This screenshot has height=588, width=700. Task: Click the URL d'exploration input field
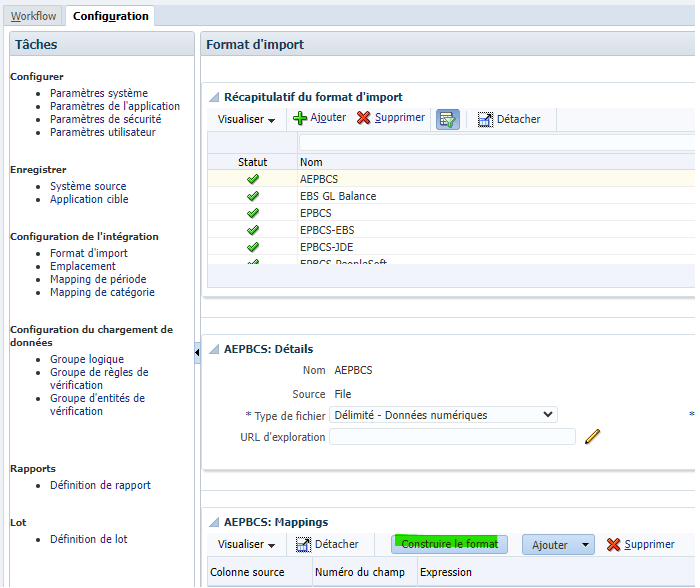pyautogui.click(x=452, y=437)
